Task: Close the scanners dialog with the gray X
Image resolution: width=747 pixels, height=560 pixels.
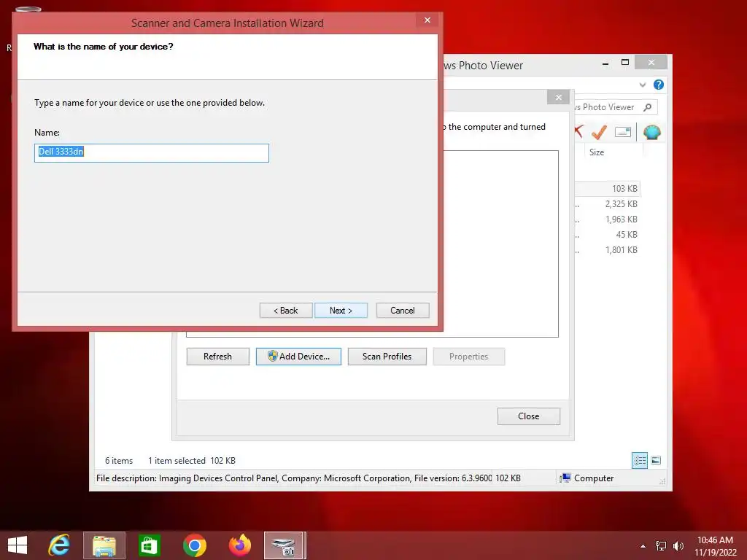Action: pyautogui.click(x=558, y=97)
